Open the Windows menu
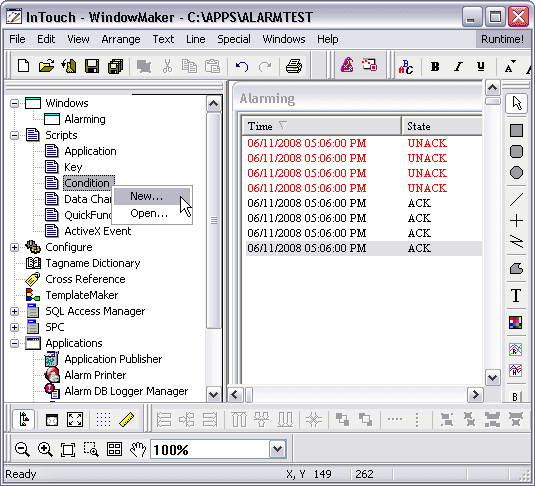 [x=284, y=39]
